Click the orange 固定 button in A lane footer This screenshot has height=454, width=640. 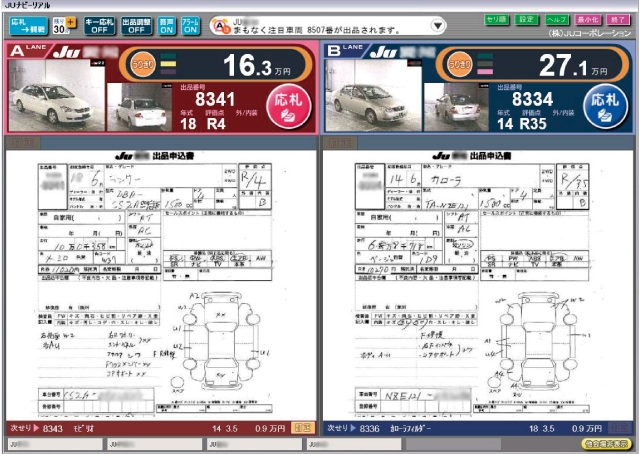click(303, 428)
